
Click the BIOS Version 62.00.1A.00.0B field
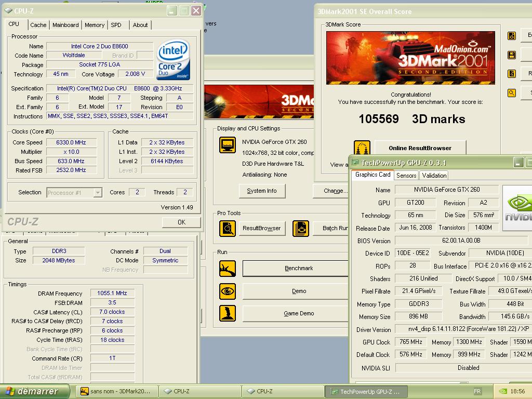pos(461,241)
